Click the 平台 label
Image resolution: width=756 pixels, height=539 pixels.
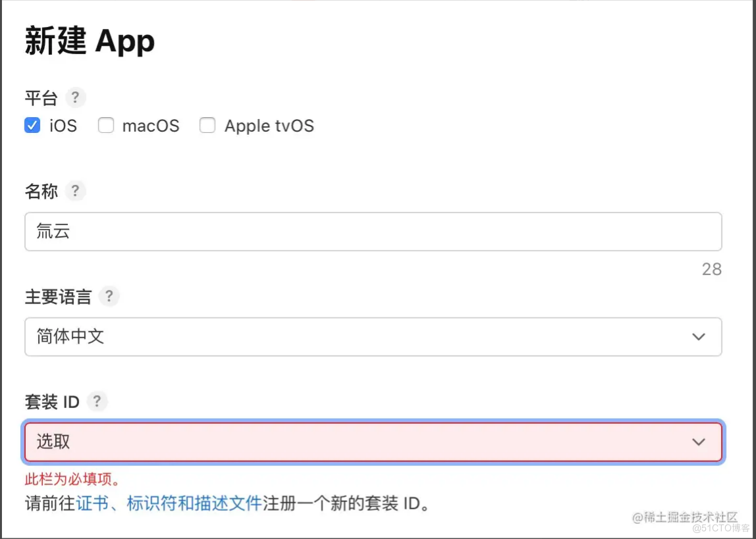(41, 98)
